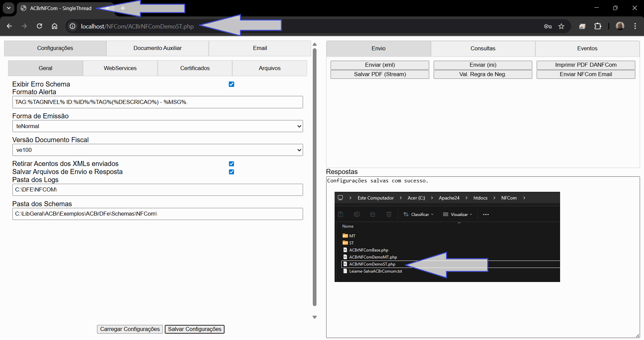Edit the Formato Alerta field

158,102
